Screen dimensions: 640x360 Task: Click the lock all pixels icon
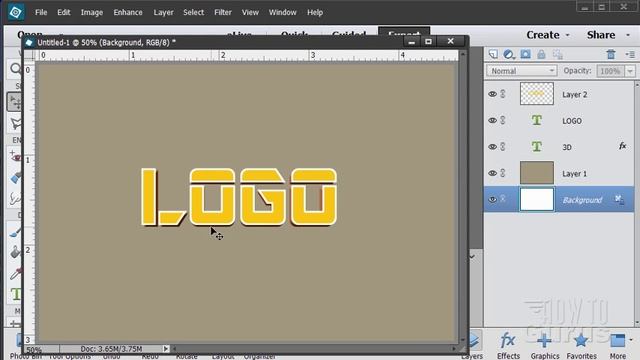click(541, 54)
